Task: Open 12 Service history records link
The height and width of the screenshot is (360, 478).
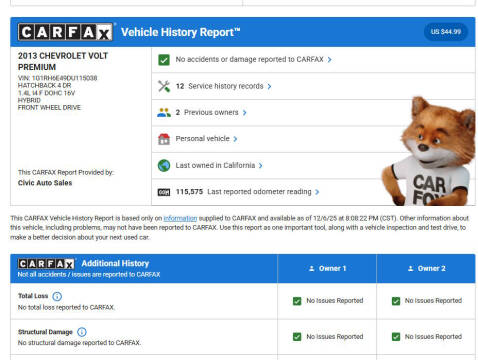Action: point(219,86)
